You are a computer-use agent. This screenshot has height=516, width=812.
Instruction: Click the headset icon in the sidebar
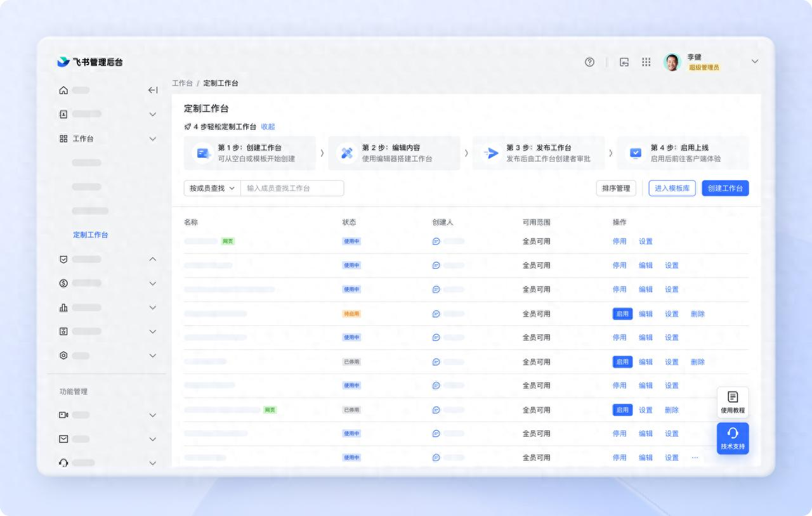pyautogui.click(x=63, y=463)
